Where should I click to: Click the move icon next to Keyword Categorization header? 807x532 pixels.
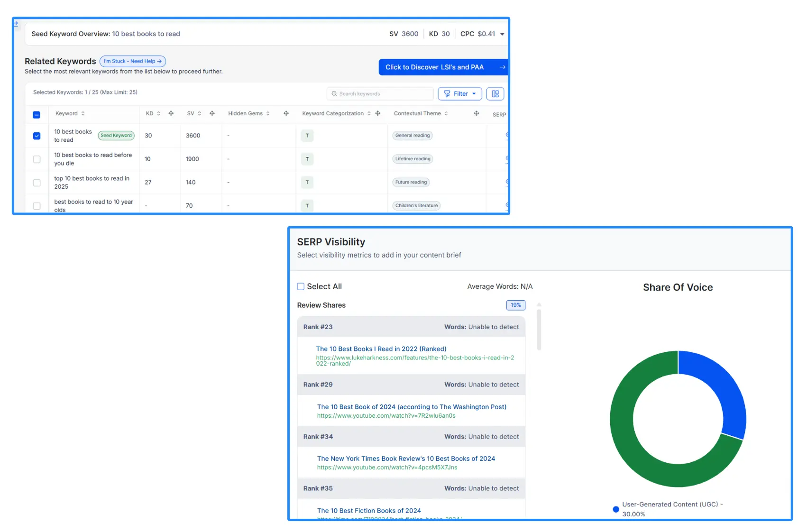[x=377, y=113]
